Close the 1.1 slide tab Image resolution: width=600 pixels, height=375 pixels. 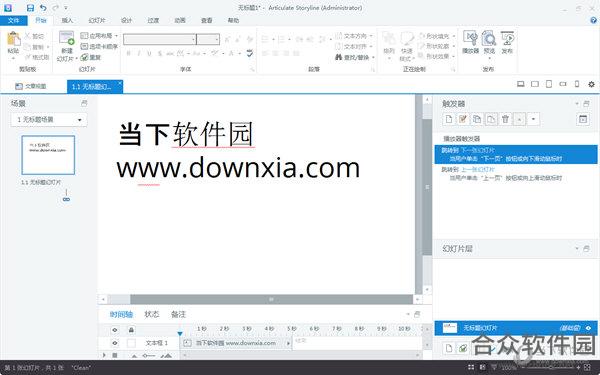120,82
